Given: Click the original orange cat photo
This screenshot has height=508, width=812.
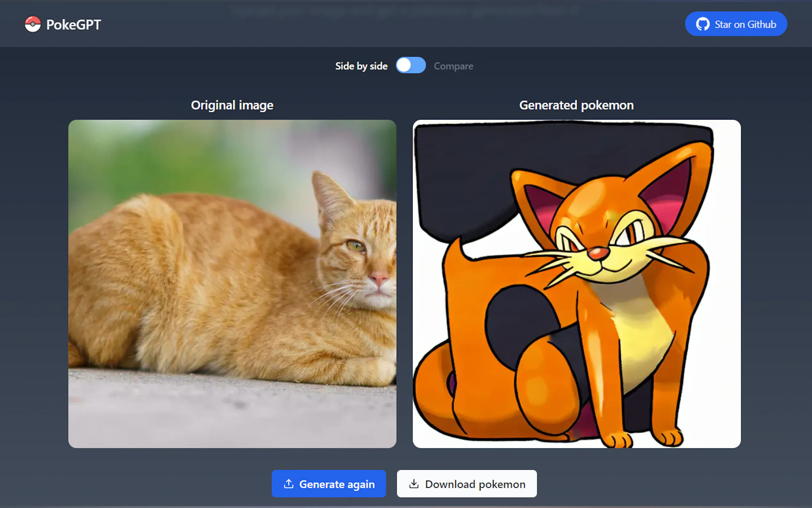Looking at the screenshot, I should click(232, 284).
